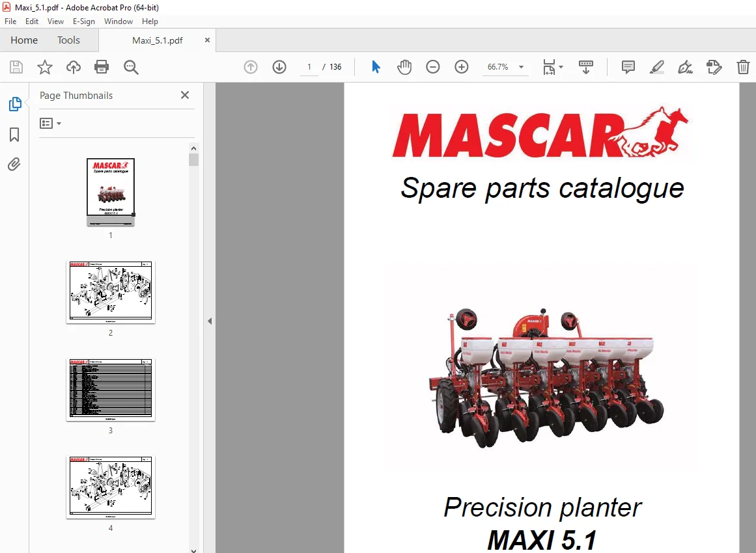Viewport: 756px width, 553px height.
Task: Open the Find text magnifier icon
Action: 131,67
